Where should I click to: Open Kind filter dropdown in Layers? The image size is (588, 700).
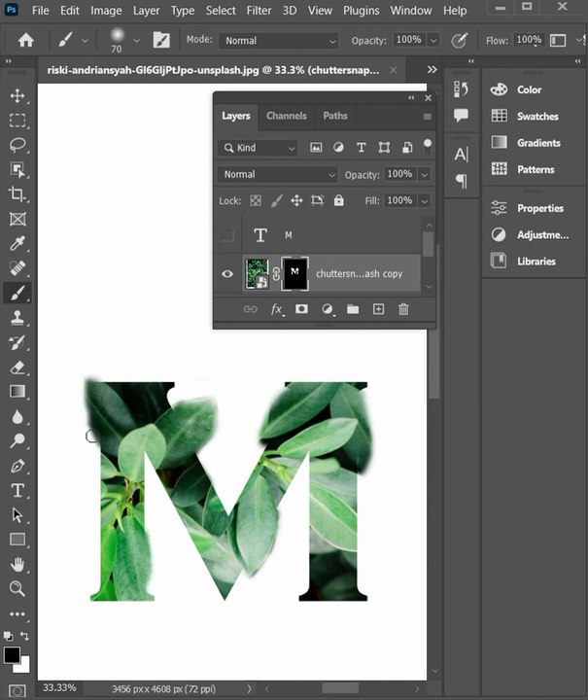coord(258,148)
